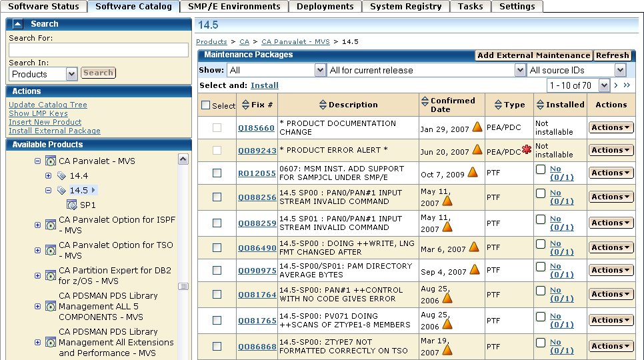Click the red asterisk in the QO89243 row
This screenshot has height=360, width=644.
pos(526,149)
